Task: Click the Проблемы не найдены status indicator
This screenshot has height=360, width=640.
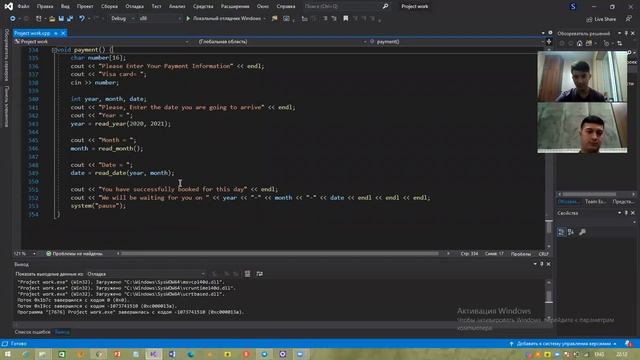Action: [x=74, y=254]
